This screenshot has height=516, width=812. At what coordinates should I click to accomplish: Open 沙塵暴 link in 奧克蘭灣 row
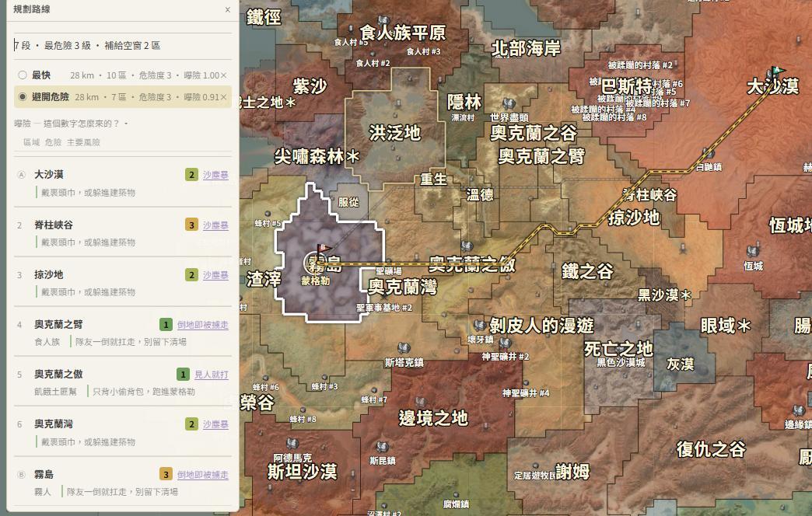[x=215, y=424]
